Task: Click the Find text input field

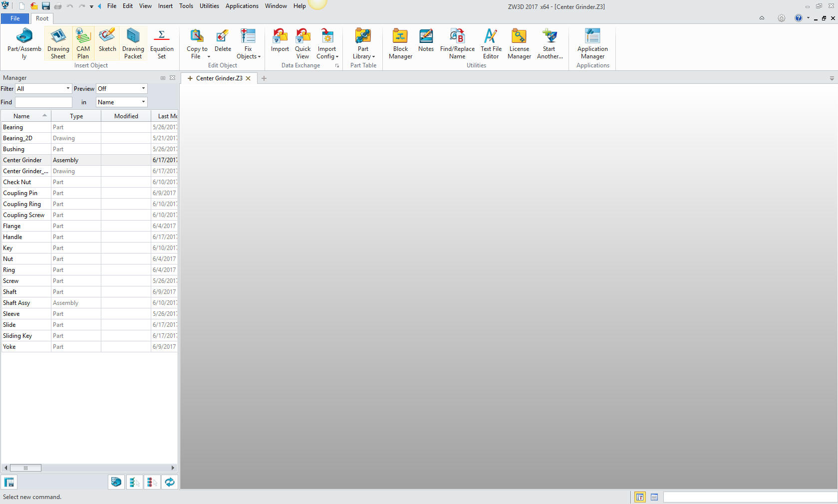Action: pos(43,102)
